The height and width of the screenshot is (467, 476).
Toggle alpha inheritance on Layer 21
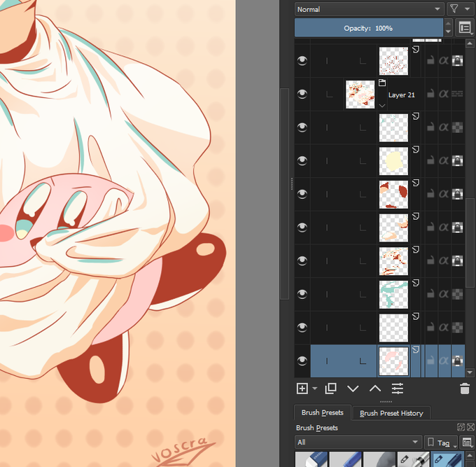(444, 94)
